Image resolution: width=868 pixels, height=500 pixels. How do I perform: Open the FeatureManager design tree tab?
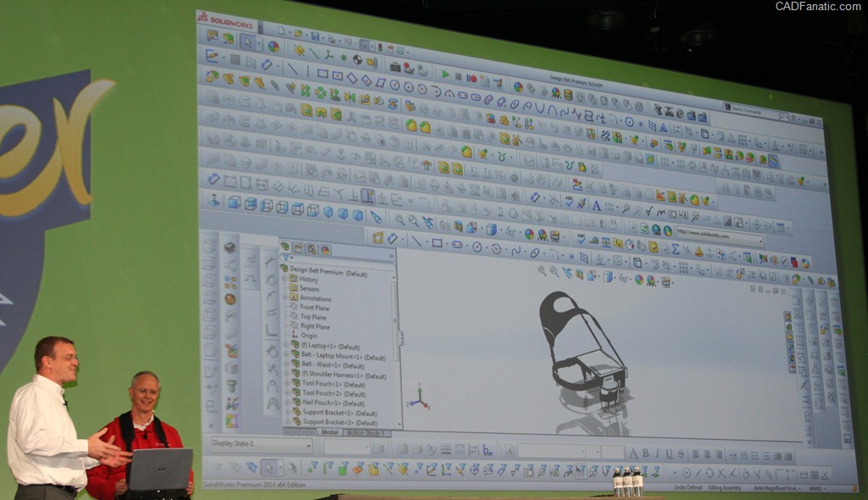[x=285, y=246]
